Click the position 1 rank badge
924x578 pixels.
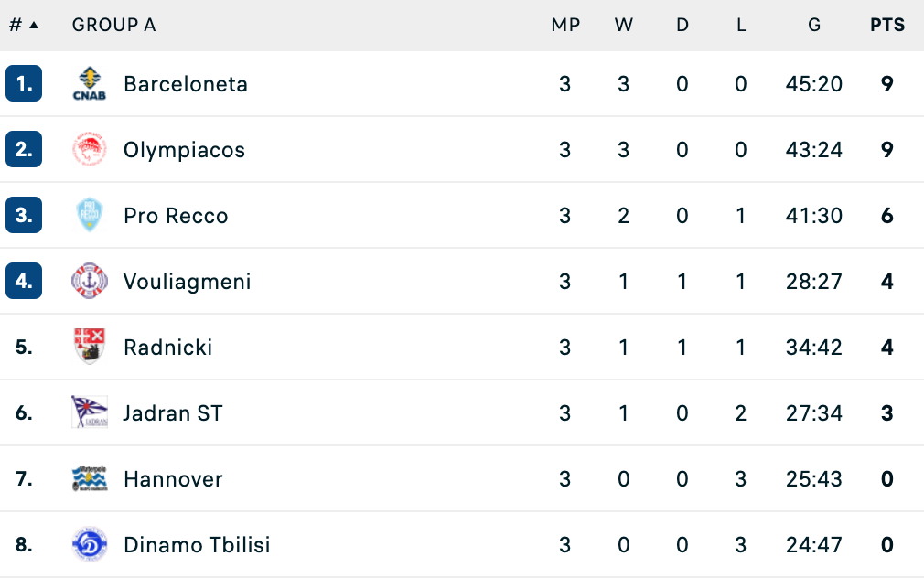click(24, 83)
